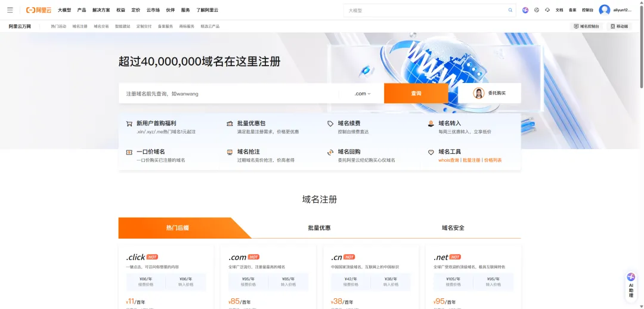The height and width of the screenshot is (309, 644).
Task: Go to 商标服务 in the sub-navigation
Action: coord(187,26)
